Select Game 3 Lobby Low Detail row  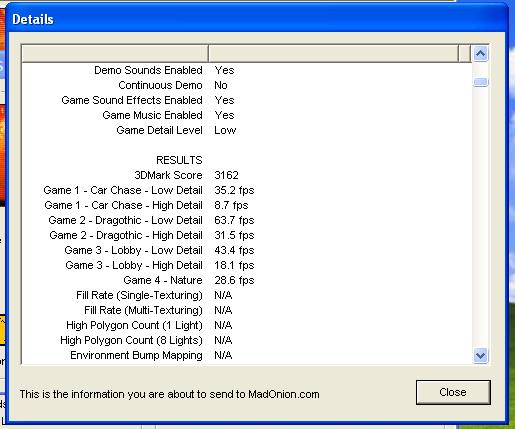[247, 250]
